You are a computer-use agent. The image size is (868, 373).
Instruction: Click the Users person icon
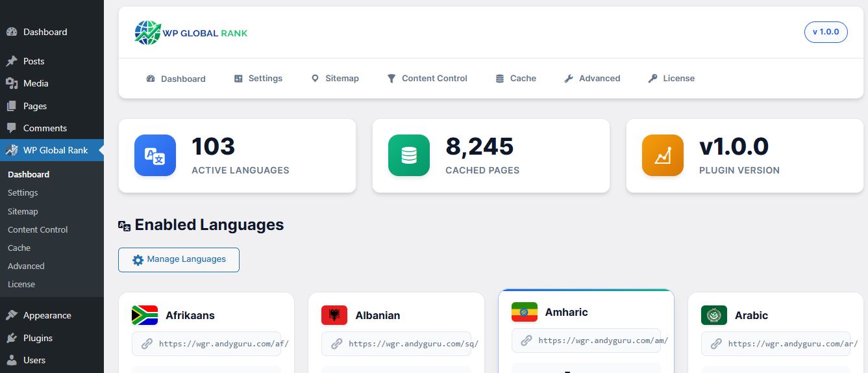[12, 360]
